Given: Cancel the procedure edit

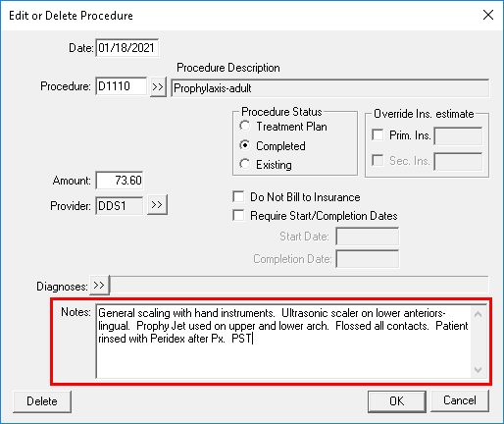Looking at the screenshot, I should (x=460, y=400).
